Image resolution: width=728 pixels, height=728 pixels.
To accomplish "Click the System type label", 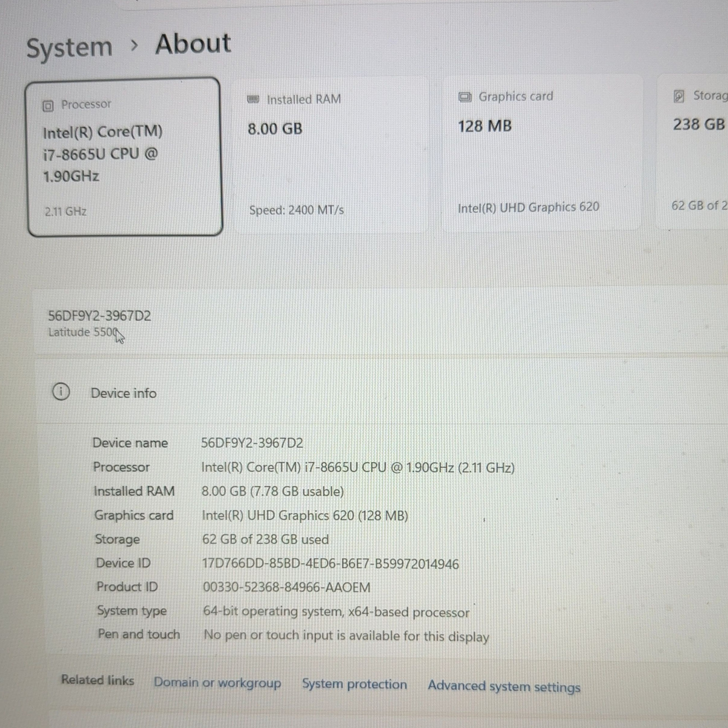I will pos(132,611).
